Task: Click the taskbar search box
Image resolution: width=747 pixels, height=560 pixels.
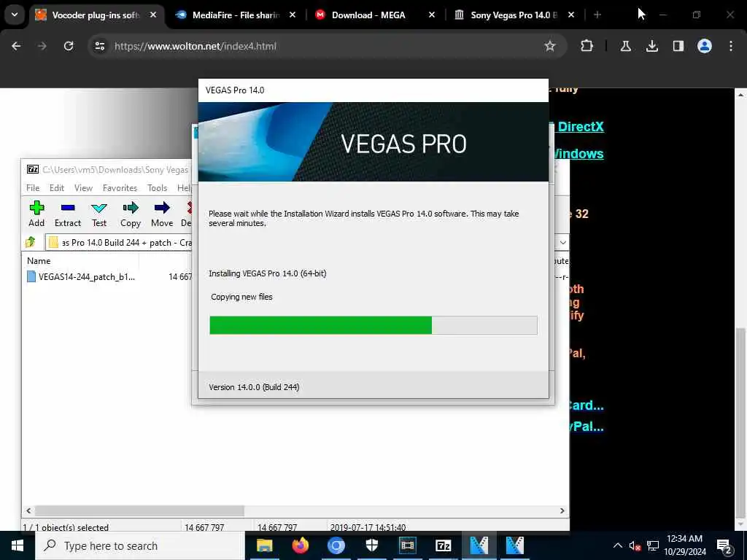Action: pyautogui.click(x=140, y=545)
